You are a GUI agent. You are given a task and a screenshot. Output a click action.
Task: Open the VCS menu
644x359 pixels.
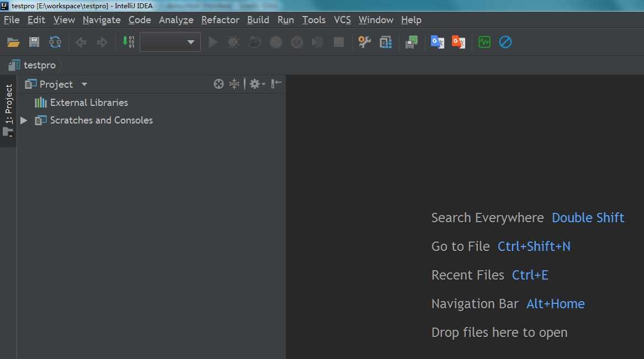coord(342,20)
